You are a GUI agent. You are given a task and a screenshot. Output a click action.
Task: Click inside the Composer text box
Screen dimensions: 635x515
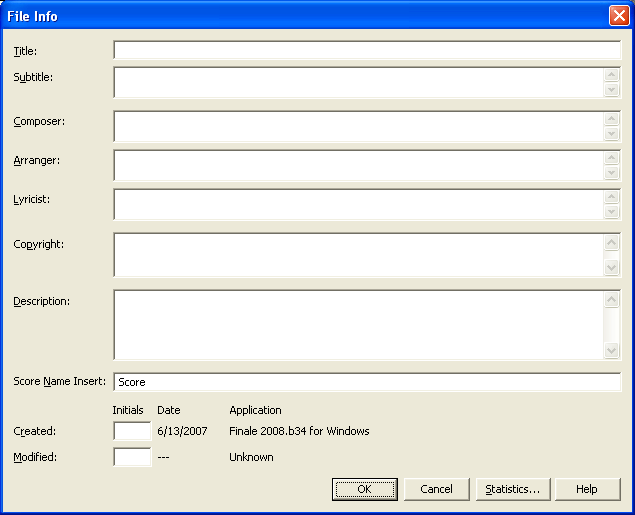click(x=360, y=126)
